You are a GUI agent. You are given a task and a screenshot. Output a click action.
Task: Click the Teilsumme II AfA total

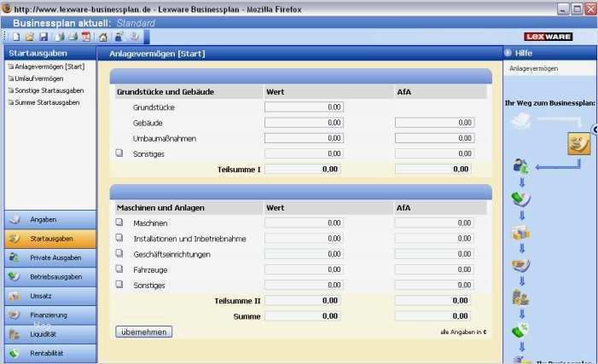tap(433, 300)
